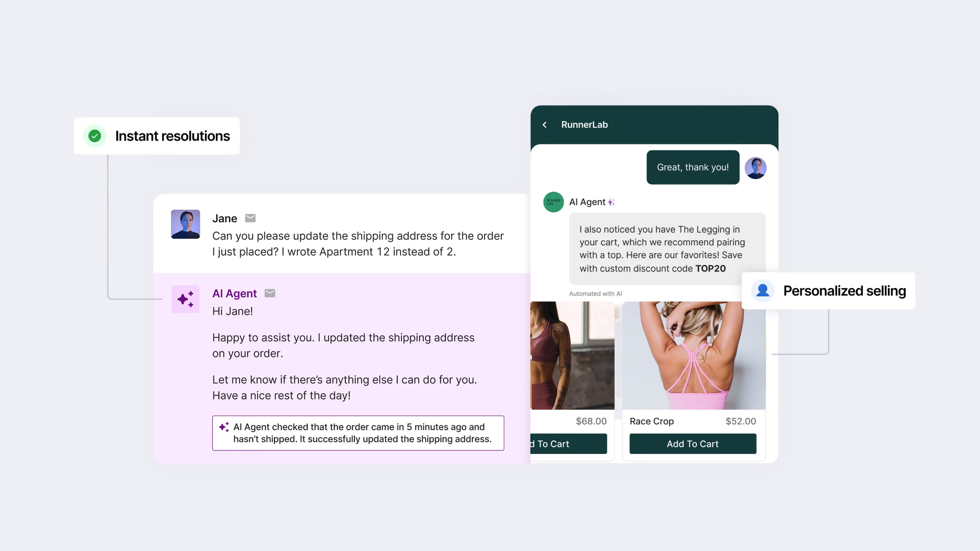Add the Race Crop to cart
Screen dimensions: 980x551
pyautogui.click(x=692, y=444)
